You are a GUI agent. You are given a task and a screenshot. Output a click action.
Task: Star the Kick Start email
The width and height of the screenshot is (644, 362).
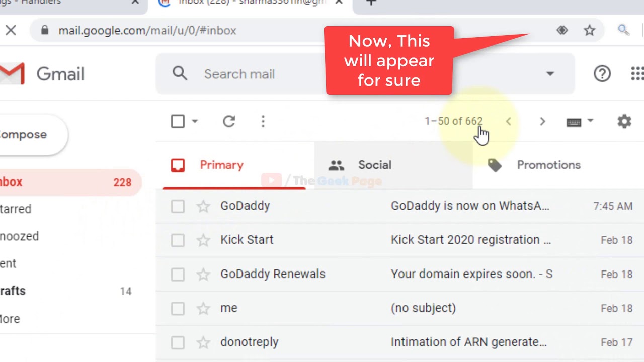tap(203, 240)
